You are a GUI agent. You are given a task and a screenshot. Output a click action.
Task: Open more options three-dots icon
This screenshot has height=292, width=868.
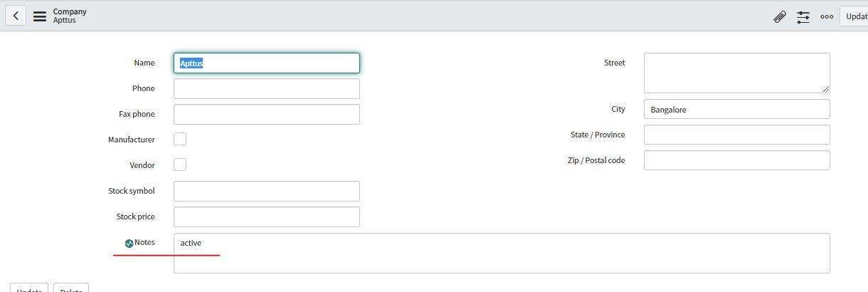click(x=827, y=16)
